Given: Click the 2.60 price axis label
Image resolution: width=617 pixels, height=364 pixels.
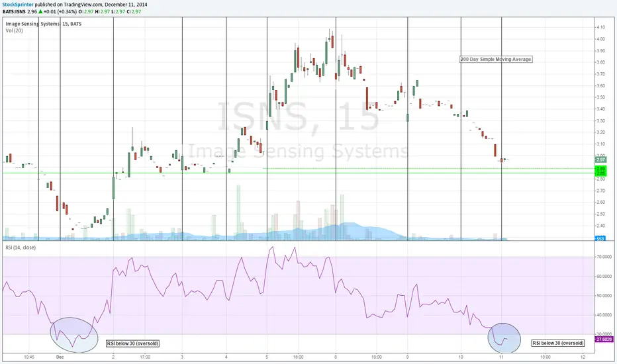Looking at the screenshot, I should pos(601,203).
